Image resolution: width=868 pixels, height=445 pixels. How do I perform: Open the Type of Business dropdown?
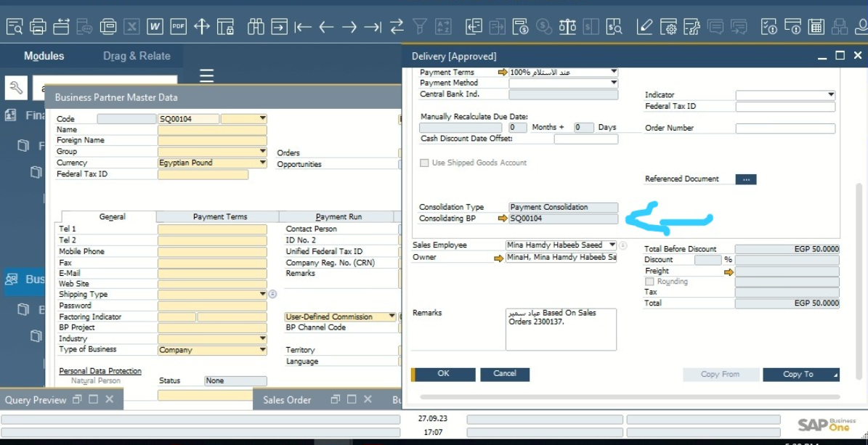coord(262,350)
